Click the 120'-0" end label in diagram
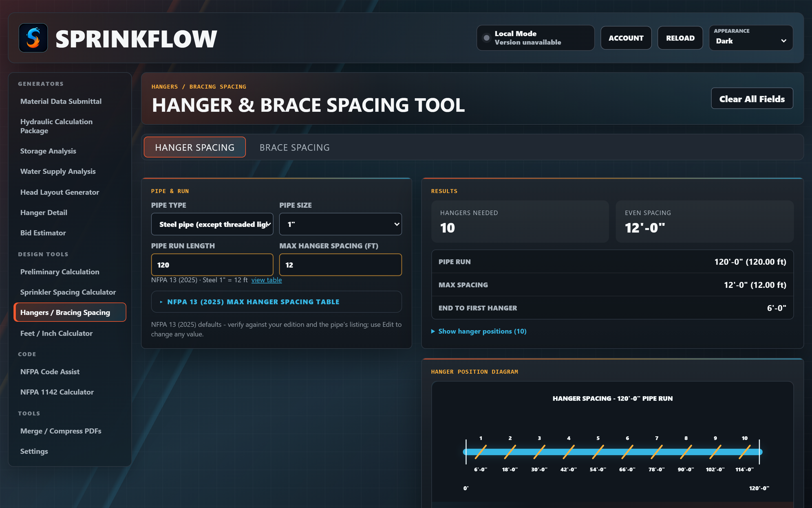Image resolution: width=812 pixels, height=508 pixels. (x=759, y=488)
